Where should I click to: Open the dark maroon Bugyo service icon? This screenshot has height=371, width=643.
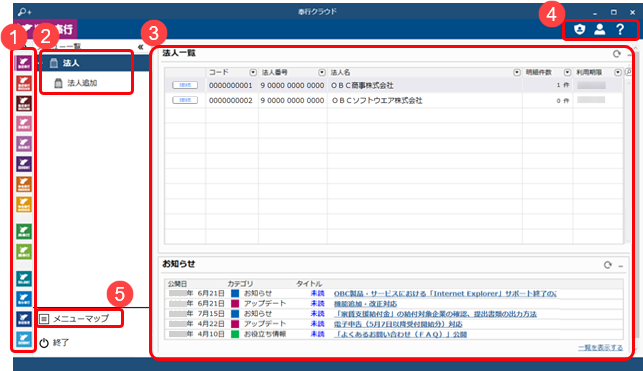pos(24,103)
